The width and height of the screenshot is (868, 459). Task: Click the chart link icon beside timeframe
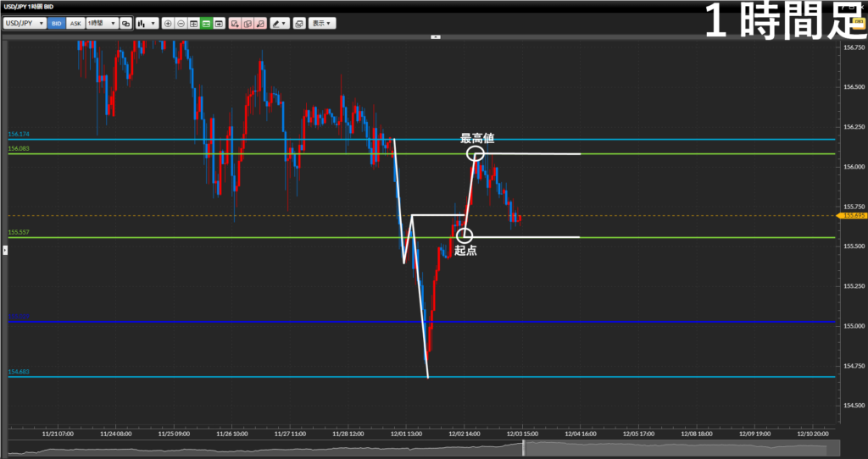click(x=126, y=23)
